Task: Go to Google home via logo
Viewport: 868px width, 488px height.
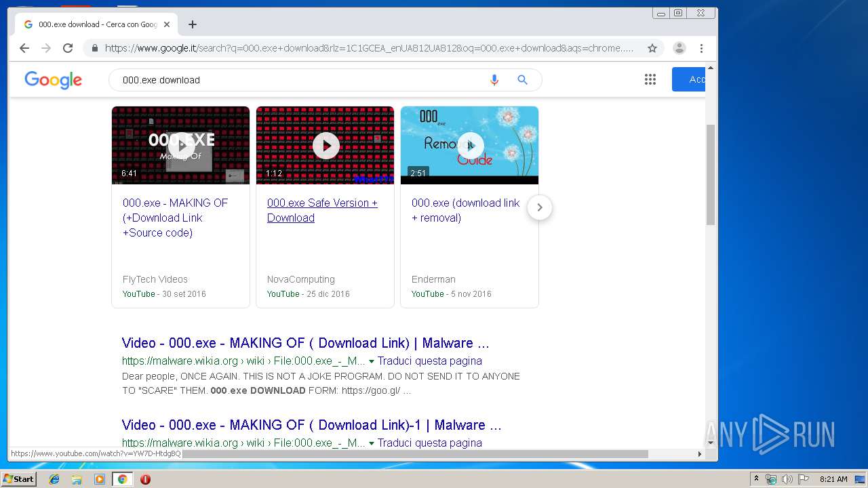Action: pyautogui.click(x=54, y=80)
